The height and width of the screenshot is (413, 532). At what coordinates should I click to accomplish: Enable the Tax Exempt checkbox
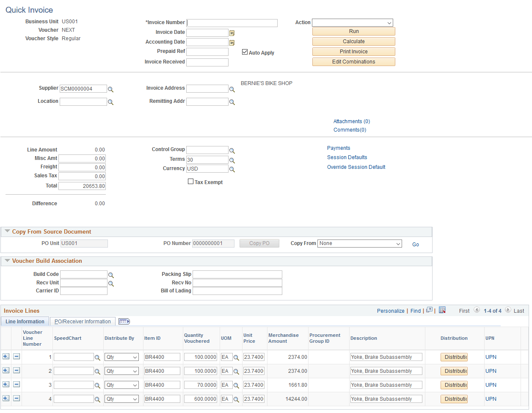click(x=190, y=182)
